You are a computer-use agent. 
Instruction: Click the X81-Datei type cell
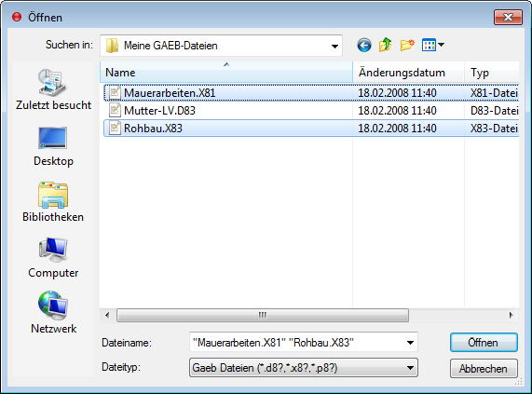coord(494,93)
